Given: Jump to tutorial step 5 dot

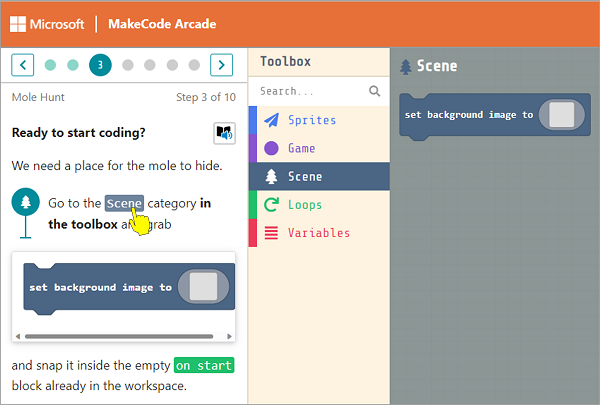Looking at the screenshot, I should point(150,65).
